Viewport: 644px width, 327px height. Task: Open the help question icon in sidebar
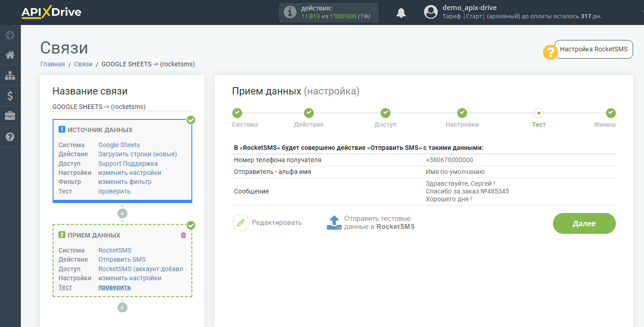click(x=10, y=137)
